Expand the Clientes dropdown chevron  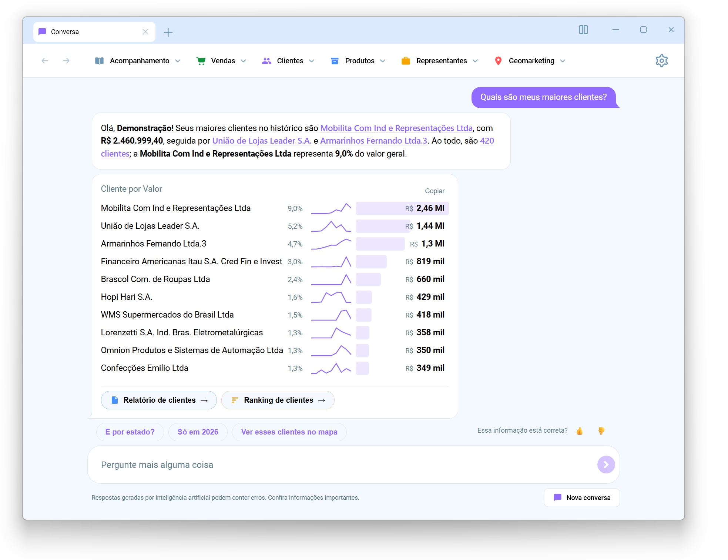coord(312,61)
